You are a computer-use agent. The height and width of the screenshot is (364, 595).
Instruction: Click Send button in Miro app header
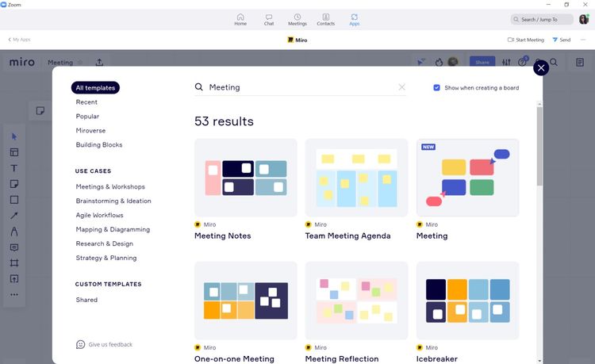tap(561, 40)
